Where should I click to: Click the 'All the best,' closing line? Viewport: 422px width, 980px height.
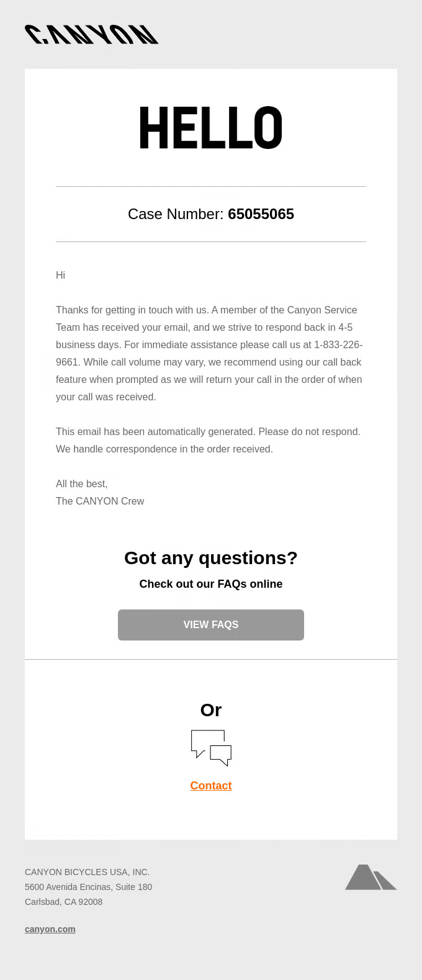point(82,483)
